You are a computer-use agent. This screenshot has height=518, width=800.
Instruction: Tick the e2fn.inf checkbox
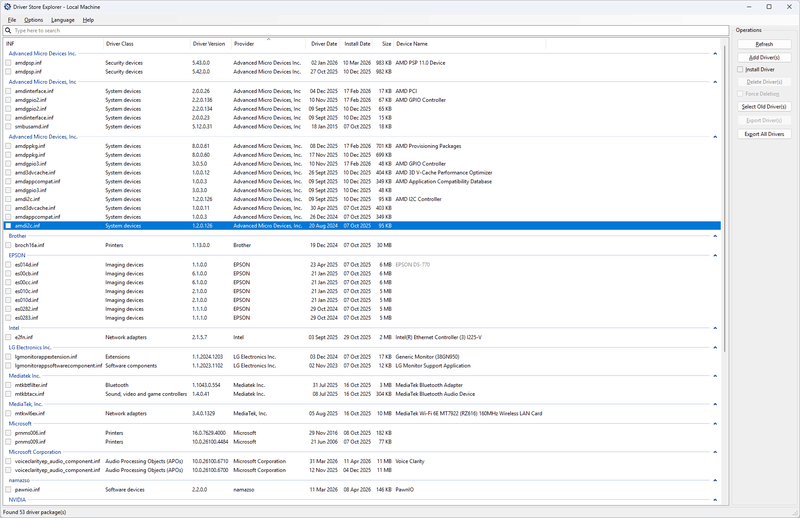pyautogui.click(x=8, y=337)
